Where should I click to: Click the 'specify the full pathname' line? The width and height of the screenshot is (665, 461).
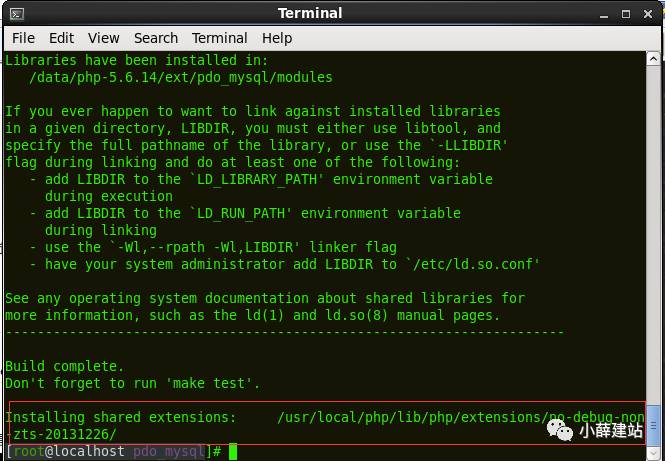click(x=257, y=145)
